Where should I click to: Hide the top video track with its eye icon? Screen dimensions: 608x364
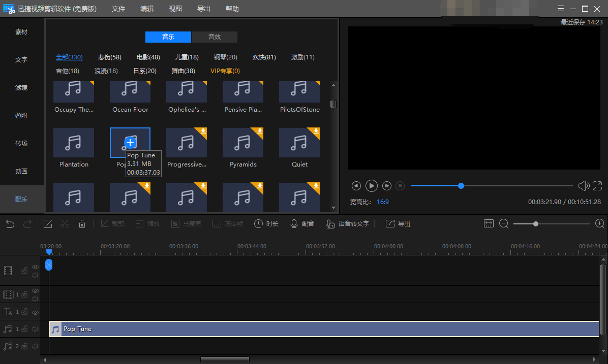35,267
